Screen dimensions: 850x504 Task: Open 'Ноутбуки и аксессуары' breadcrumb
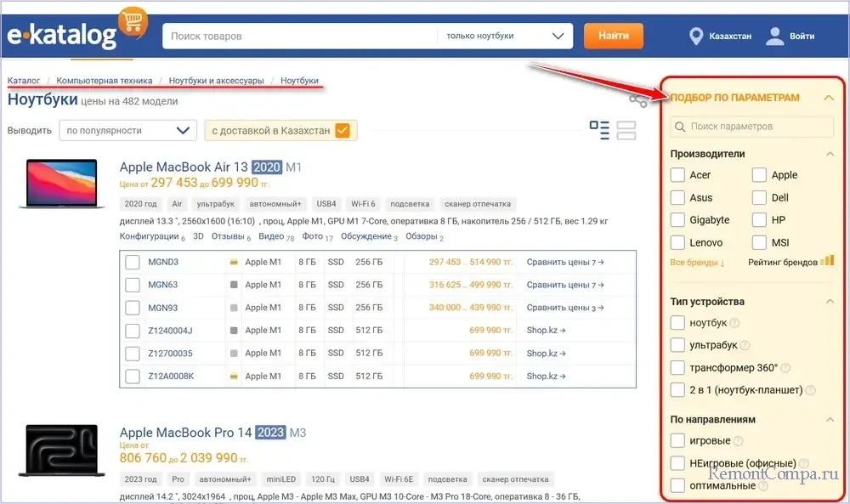pyautogui.click(x=216, y=81)
